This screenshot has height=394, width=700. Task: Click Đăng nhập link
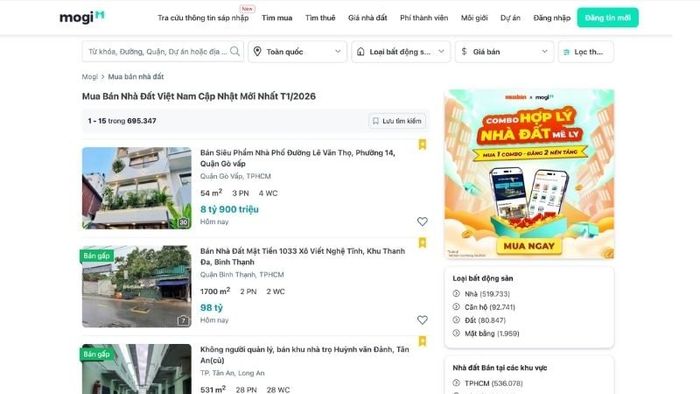(552, 18)
